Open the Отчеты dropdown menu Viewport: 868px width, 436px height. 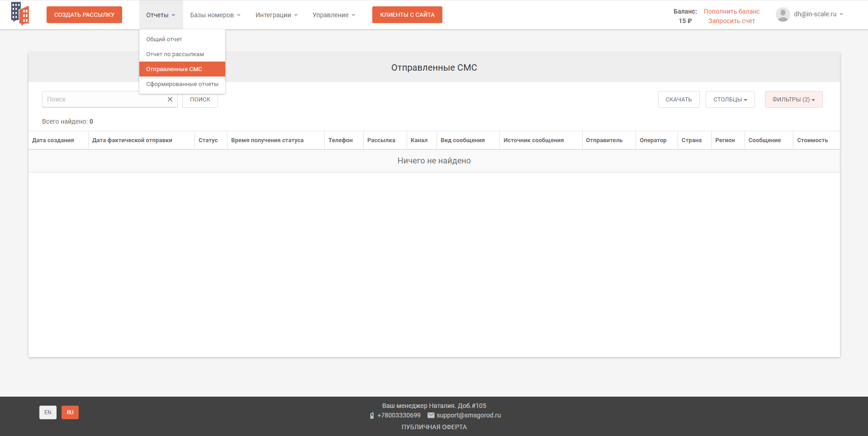tap(161, 15)
